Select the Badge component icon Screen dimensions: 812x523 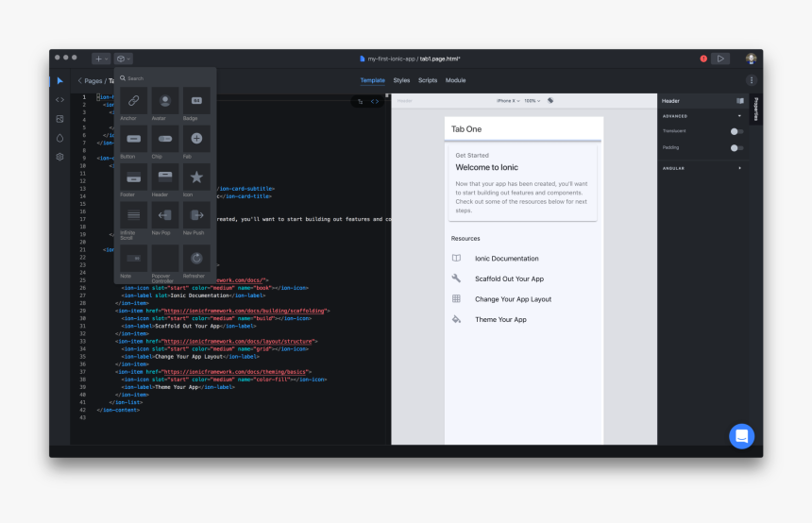click(x=196, y=100)
